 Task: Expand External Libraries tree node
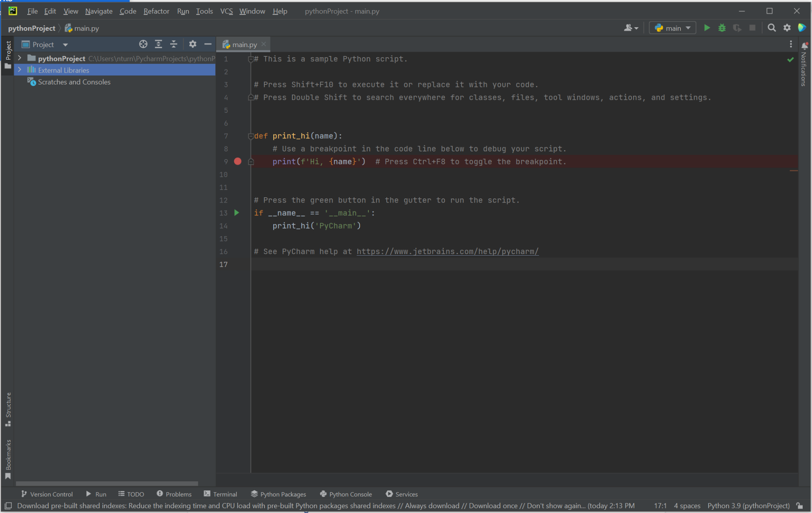(19, 70)
